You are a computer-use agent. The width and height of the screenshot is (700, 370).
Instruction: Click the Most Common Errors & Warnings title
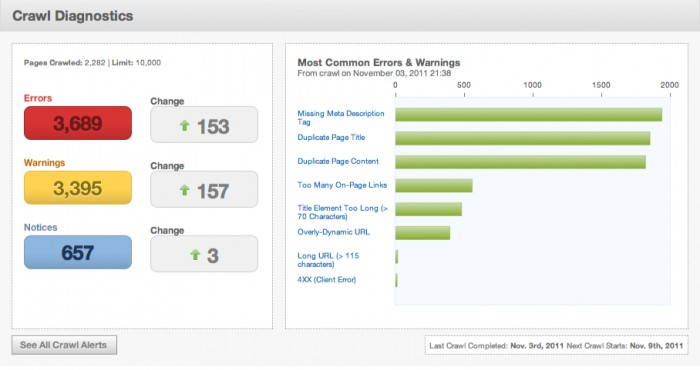tap(379, 62)
